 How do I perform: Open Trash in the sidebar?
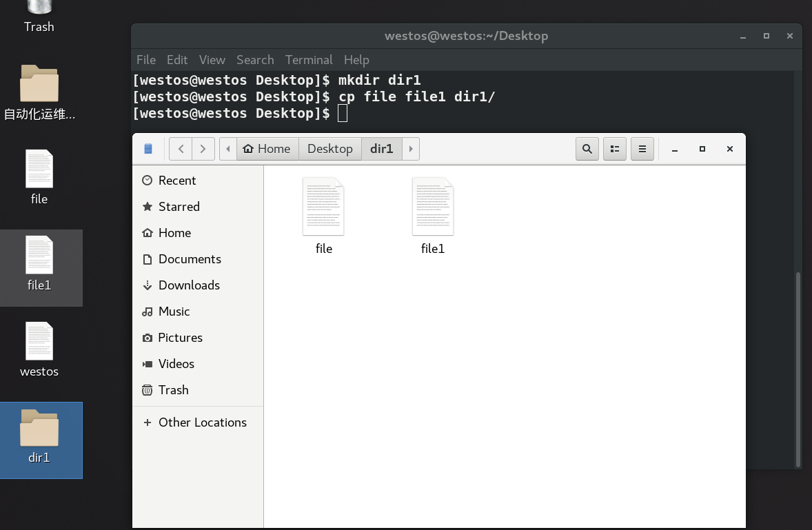(x=198, y=389)
